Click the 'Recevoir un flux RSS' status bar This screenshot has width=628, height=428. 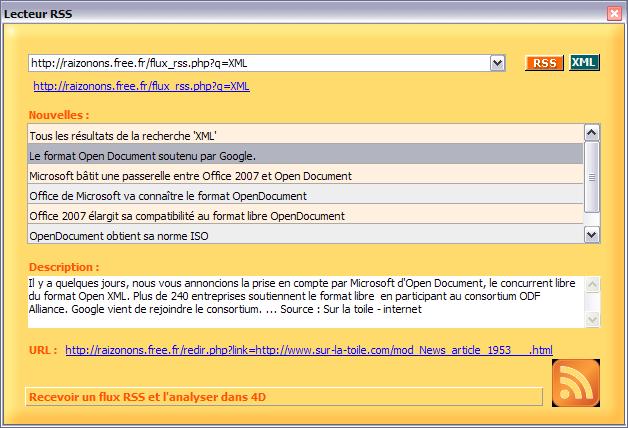tap(284, 397)
